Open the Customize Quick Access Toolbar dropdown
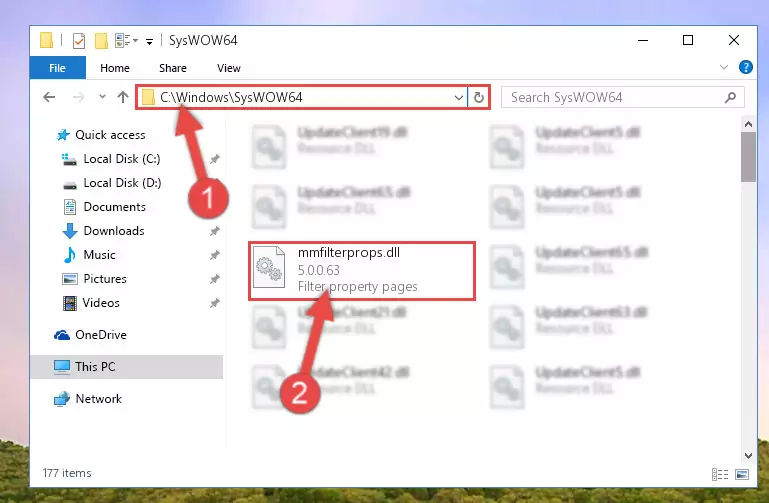Screen dimensions: 769x503 [149, 42]
